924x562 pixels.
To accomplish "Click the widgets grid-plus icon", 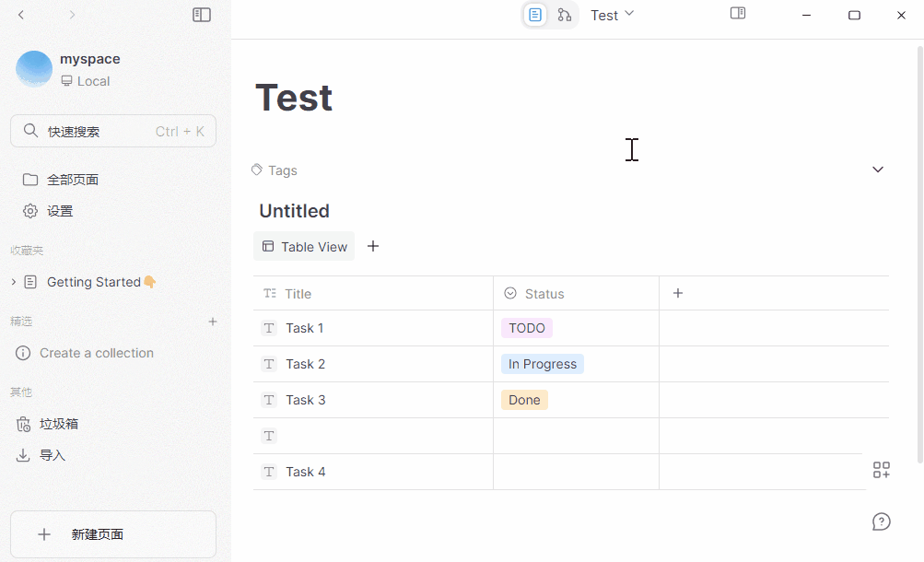I will pyautogui.click(x=881, y=470).
